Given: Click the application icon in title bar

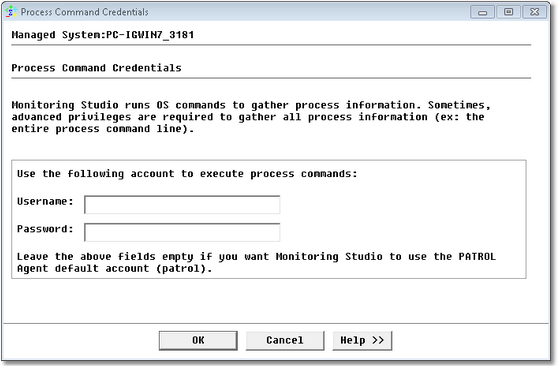Looking at the screenshot, I should point(11,12).
